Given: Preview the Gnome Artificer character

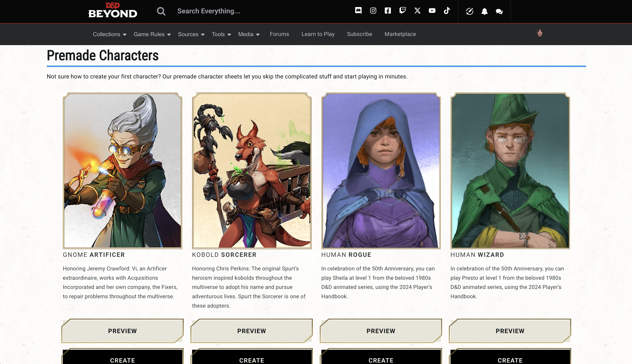Looking at the screenshot, I should click(x=122, y=331).
